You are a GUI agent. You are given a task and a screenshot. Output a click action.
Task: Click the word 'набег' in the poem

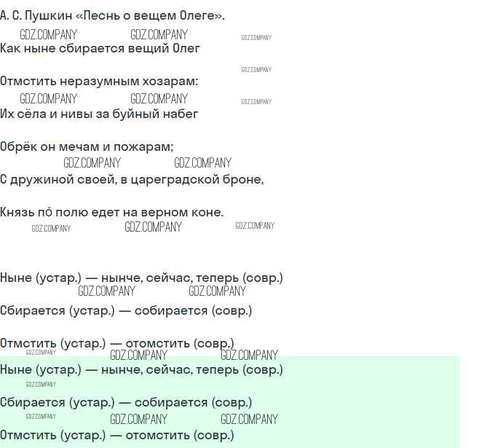182,114
